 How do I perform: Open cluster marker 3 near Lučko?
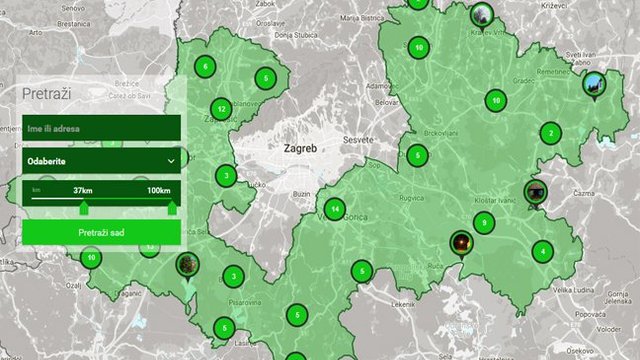click(x=226, y=176)
